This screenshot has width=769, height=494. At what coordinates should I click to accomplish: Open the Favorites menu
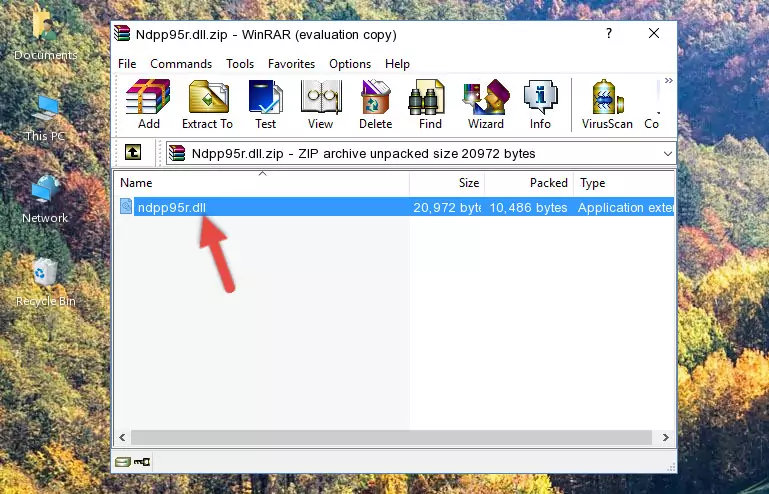pyautogui.click(x=291, y=64)
